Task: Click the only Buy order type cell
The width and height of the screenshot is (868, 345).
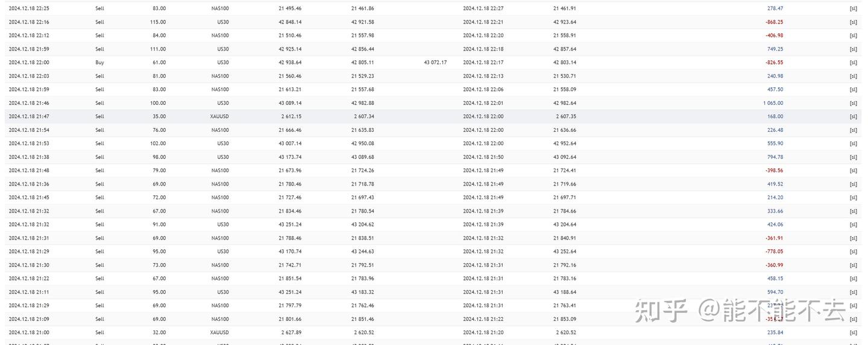Action: click(x=99, y=63)
